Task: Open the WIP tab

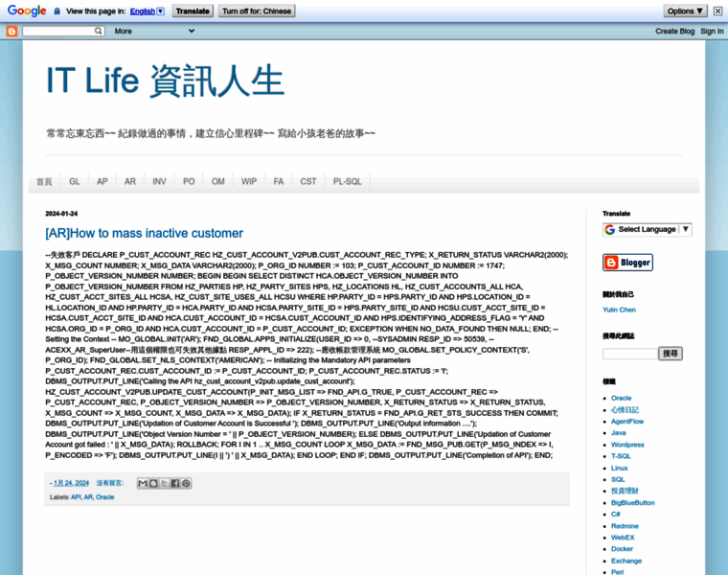Action: [249, 181]
